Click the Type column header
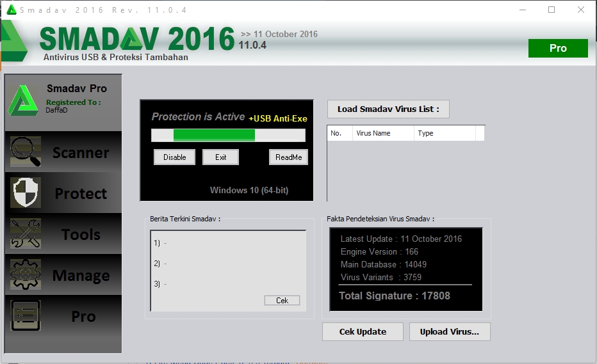 pos(445,133)
